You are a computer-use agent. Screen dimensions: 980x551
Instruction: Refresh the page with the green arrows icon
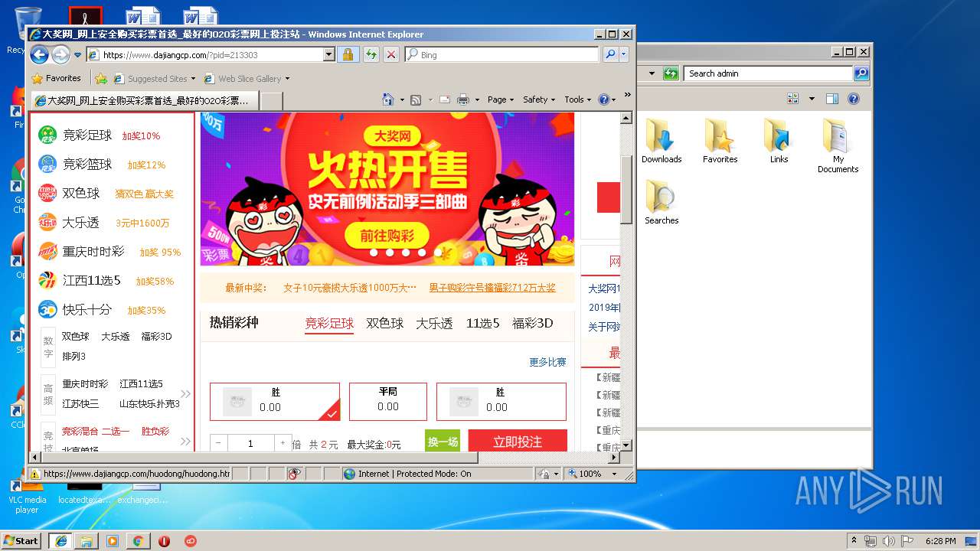371,54
